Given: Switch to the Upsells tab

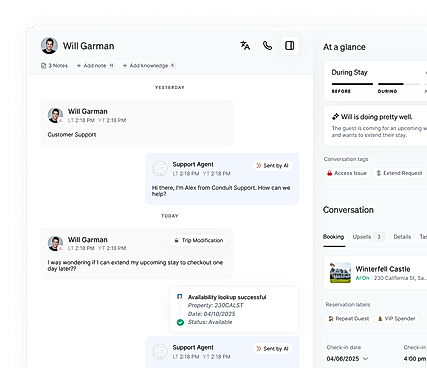Looking at the screenshot, I should 362,237.
